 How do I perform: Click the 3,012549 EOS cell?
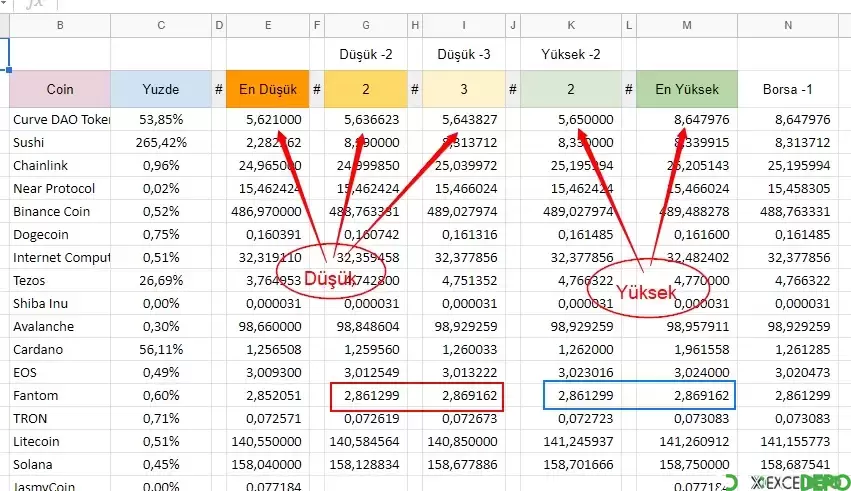point(366,373)
